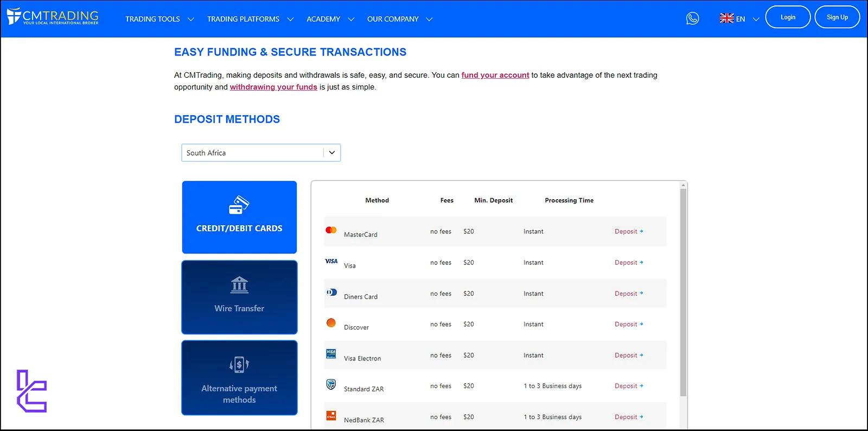This screenshot has width=868, height=431.
Task: Click the Fees column header
Action: 446,200
